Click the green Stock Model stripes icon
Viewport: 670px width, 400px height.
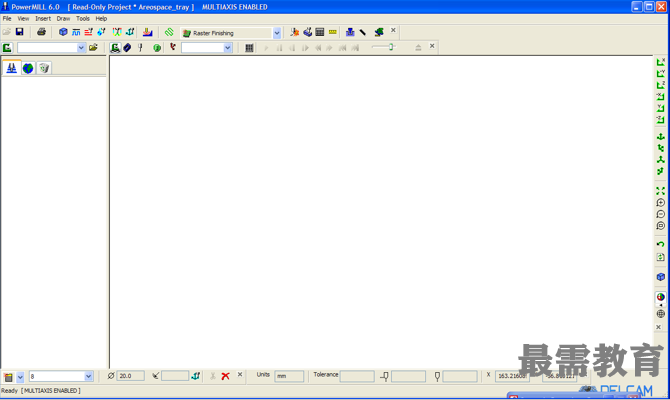169,32
